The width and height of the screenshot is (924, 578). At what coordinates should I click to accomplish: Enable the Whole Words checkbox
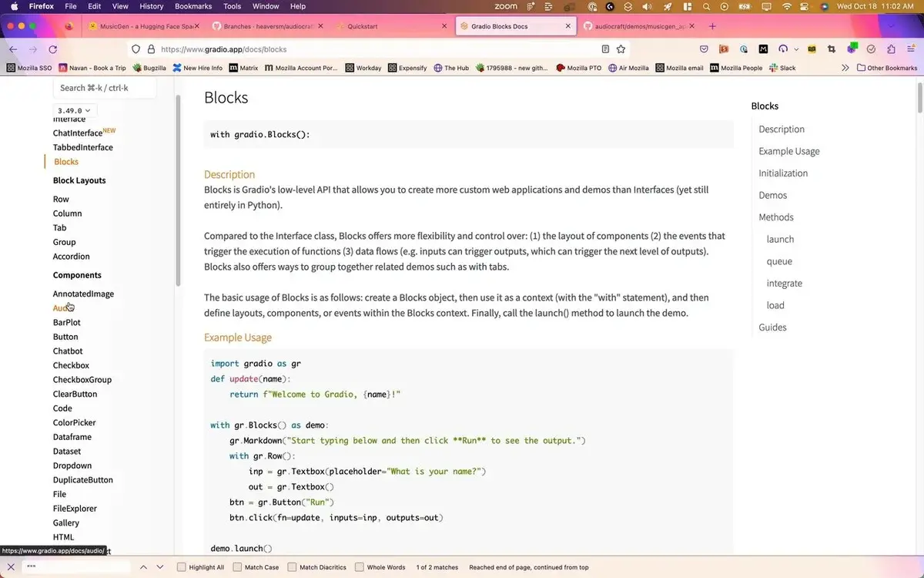(360, 567)
